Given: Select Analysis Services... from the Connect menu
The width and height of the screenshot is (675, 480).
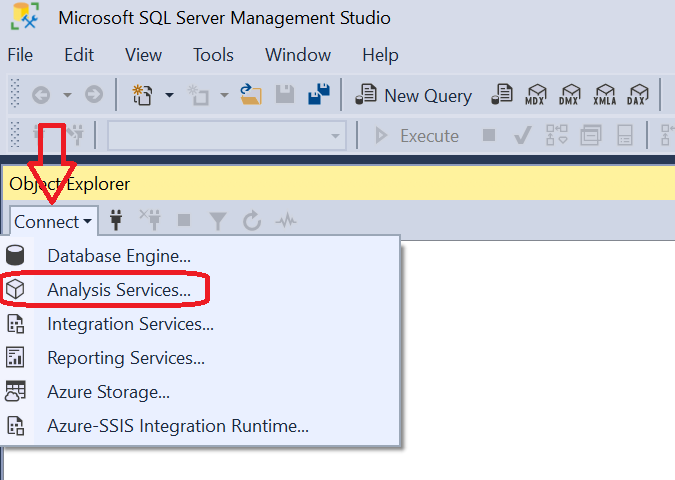Looking at the screenshot, I should (200, 290).
